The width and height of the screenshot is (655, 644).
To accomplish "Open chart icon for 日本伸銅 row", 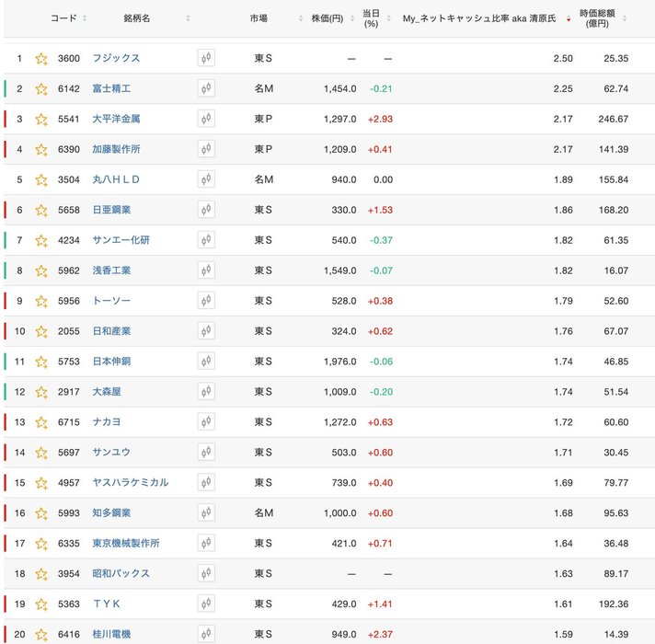I will (206, 362).
